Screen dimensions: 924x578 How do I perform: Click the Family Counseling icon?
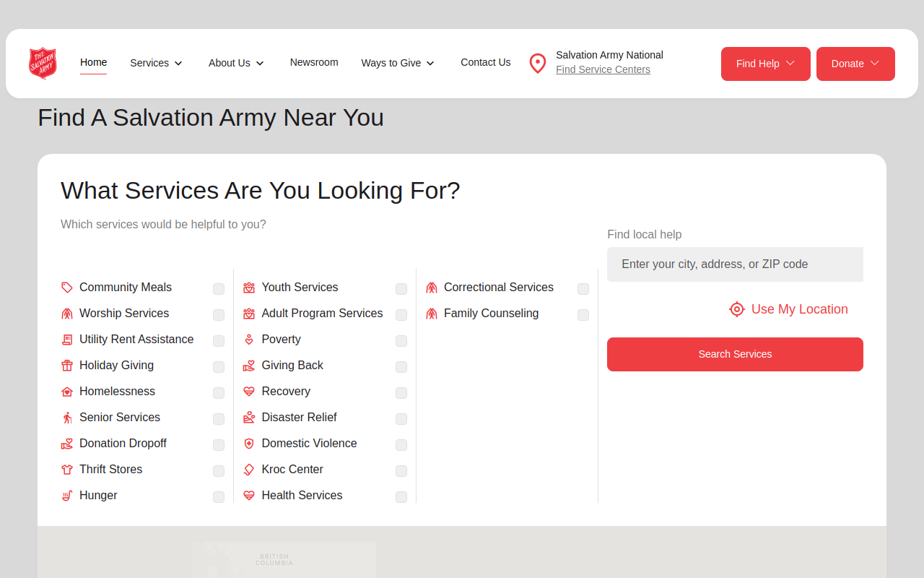(432, 314)
